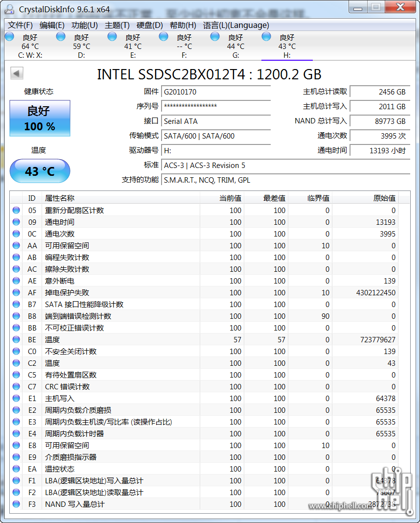
Task: Click the 支持的功能 S.M.A.R.T., NCQ field
Action: [286, 180]
